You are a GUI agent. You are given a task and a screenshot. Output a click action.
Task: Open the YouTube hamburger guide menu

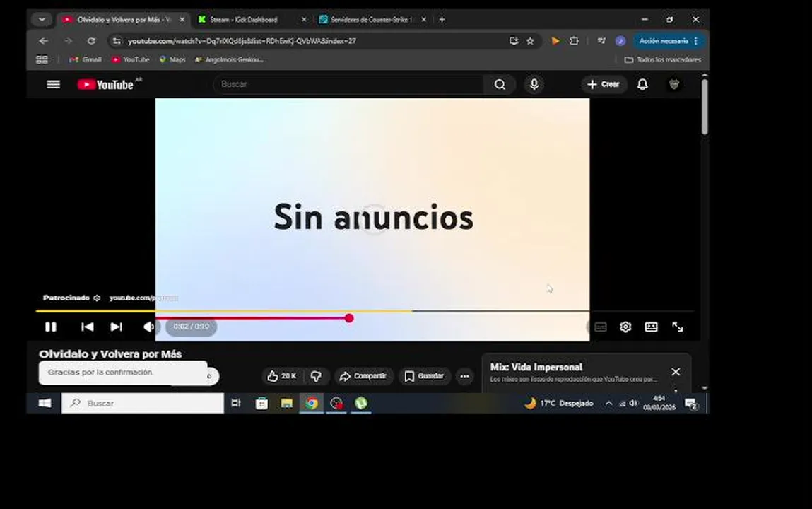tap(53, 84)
